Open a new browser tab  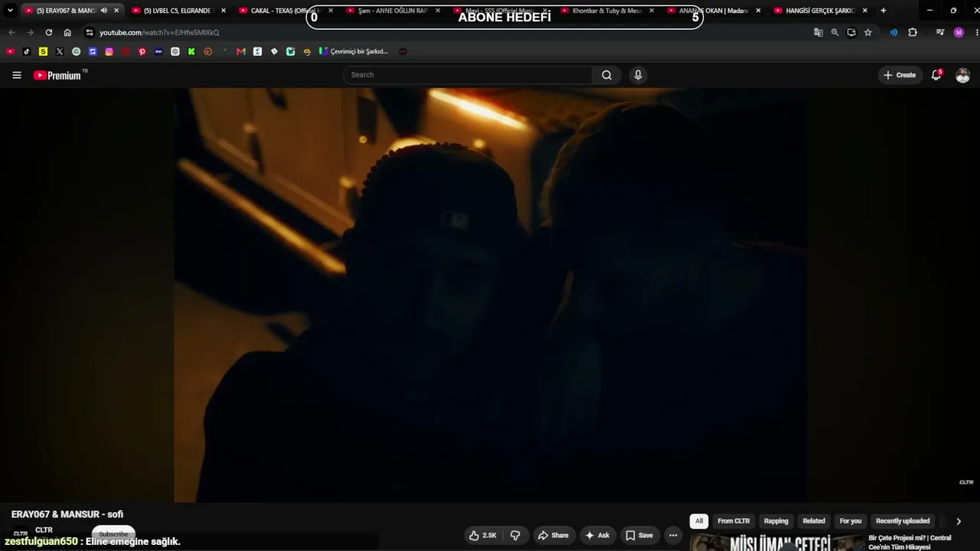884,11
